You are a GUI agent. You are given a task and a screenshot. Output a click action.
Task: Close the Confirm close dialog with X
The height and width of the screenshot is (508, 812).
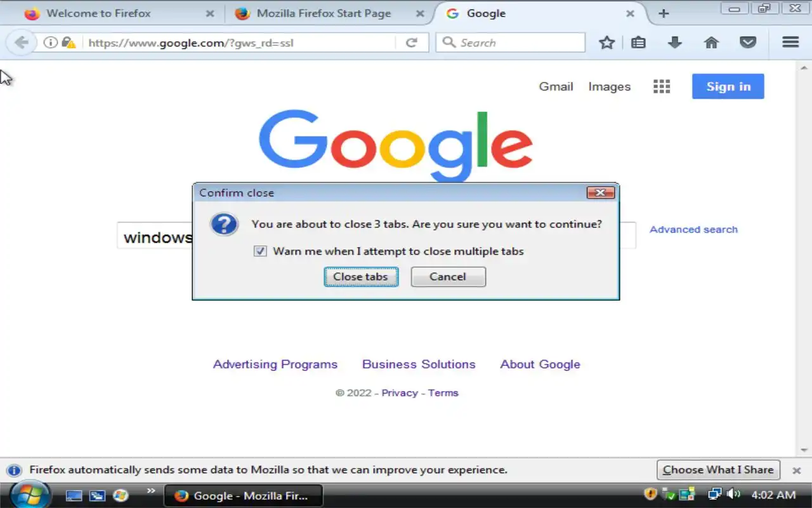tap(600, 192)
